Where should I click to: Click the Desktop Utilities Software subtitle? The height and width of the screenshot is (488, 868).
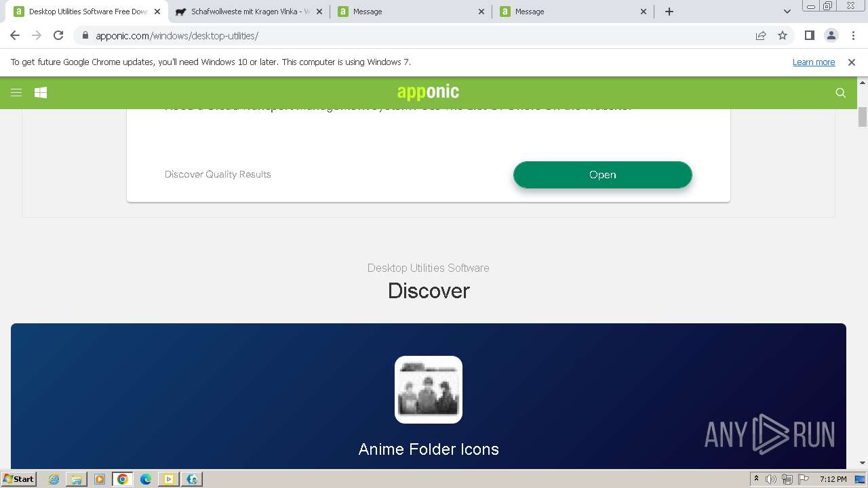429,268
